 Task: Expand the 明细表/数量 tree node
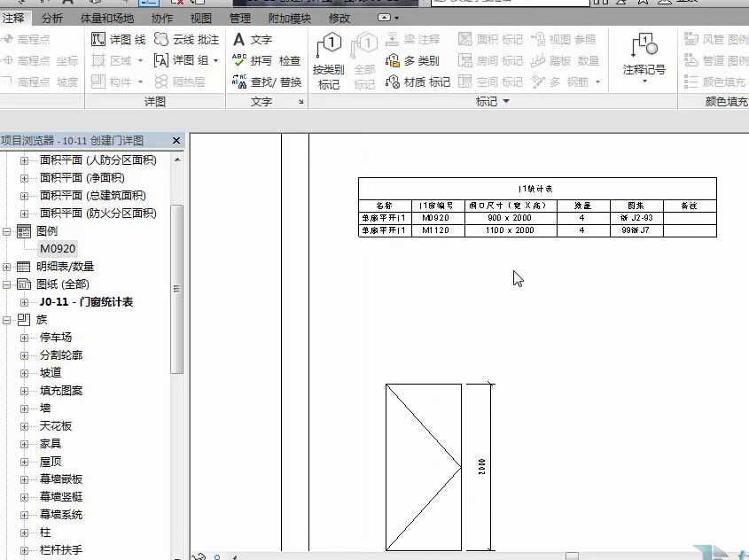tap(8, 267)
